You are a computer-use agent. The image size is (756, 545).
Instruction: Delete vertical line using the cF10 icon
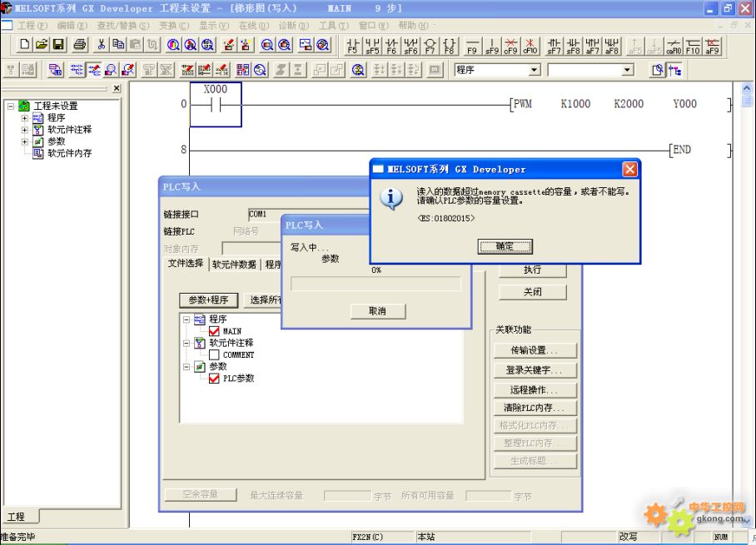530,47
